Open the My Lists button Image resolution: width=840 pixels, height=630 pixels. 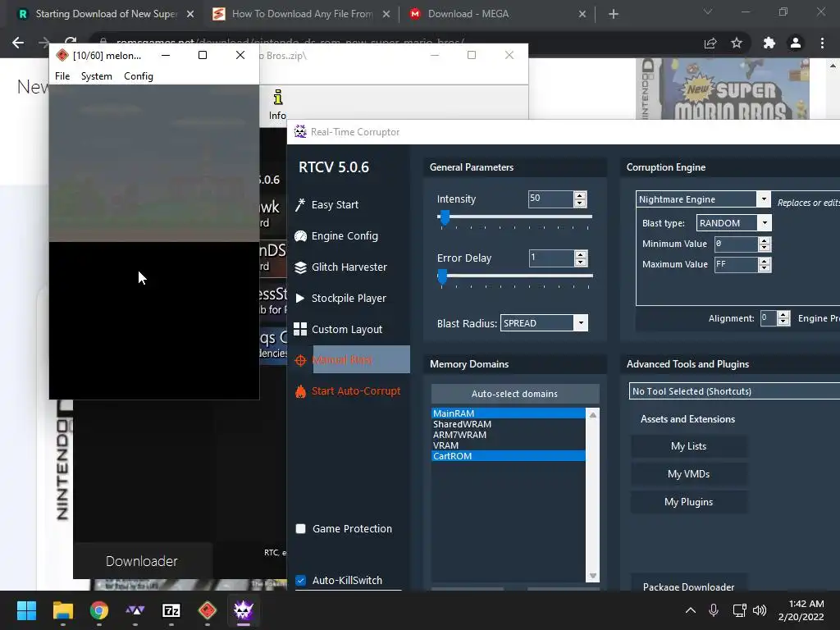688,446
